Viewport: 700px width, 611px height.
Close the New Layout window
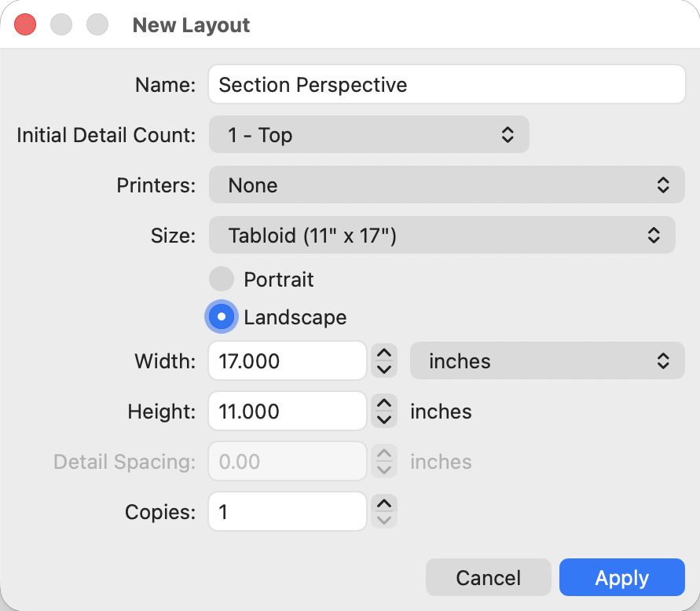25,24
